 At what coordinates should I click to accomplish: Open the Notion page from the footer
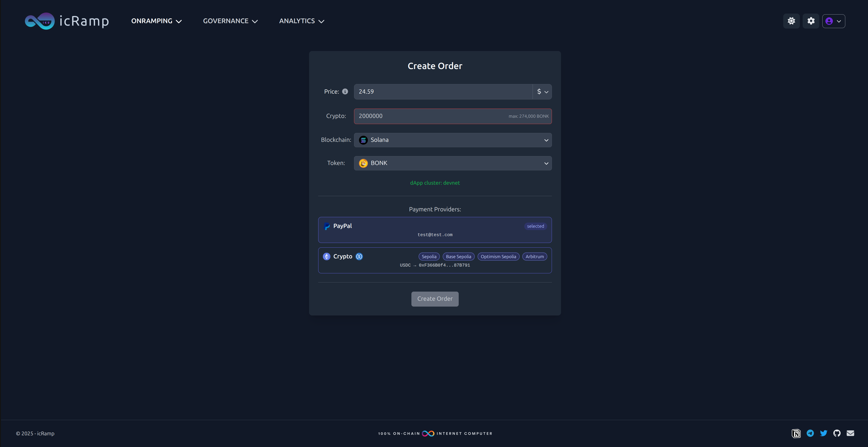(x=796, y=433)
